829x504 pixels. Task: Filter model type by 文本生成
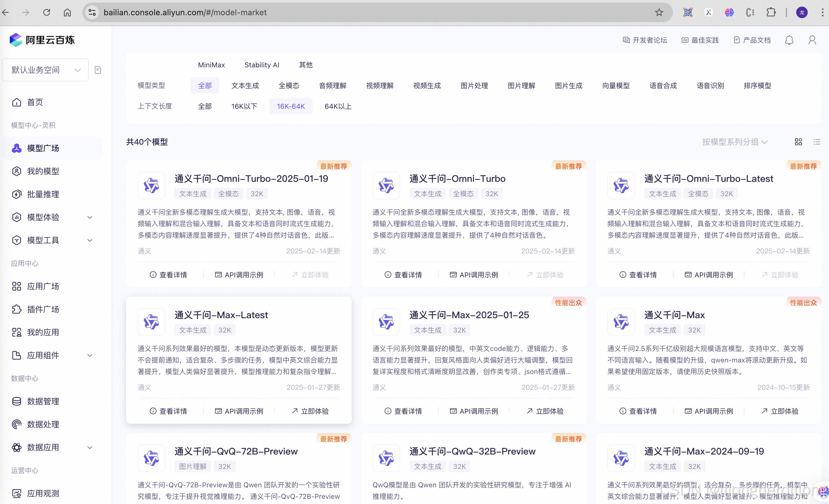click(245, 86)
